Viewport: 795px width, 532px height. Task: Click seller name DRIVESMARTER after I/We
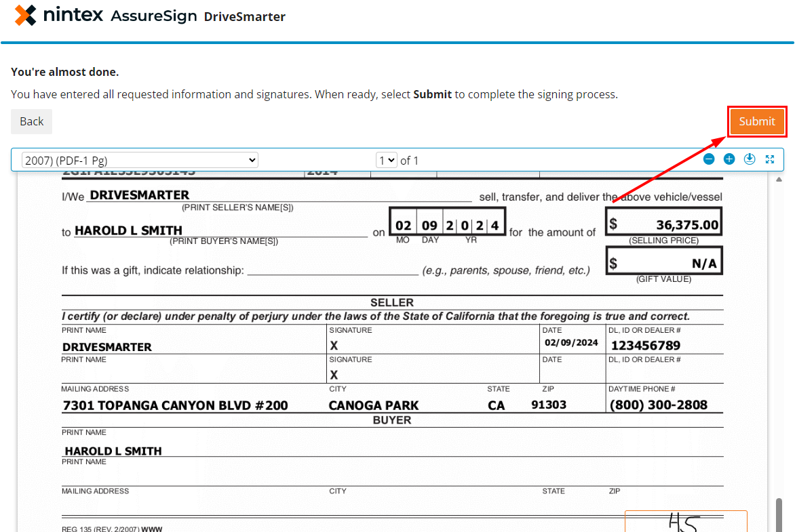(140, 195)
